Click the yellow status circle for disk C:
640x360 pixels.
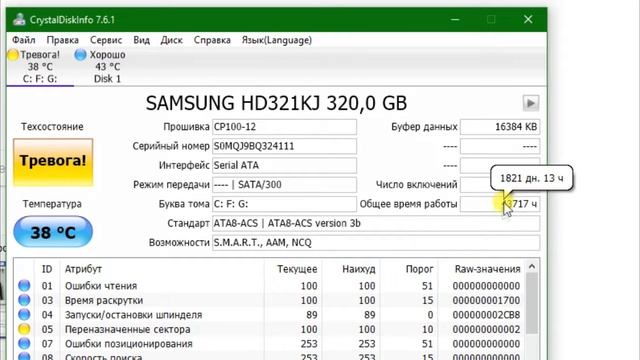tap(13, 55)
